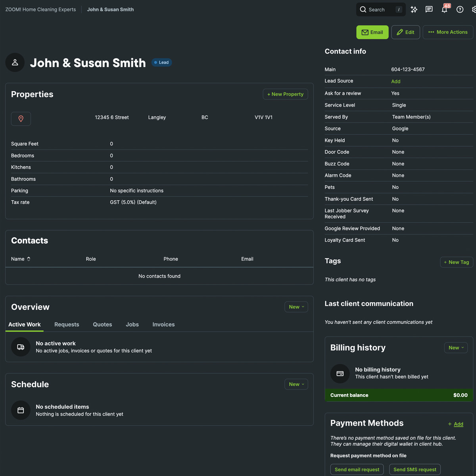Expand the Schedule New dropdown
476x476 pixels.
pos(296,384)
